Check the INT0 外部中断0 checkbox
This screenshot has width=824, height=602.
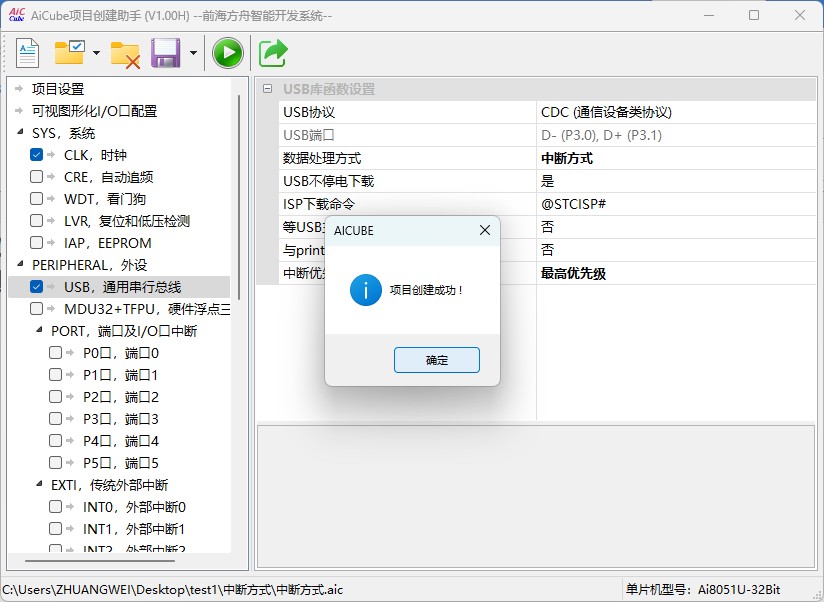click(x=55, y=506)
